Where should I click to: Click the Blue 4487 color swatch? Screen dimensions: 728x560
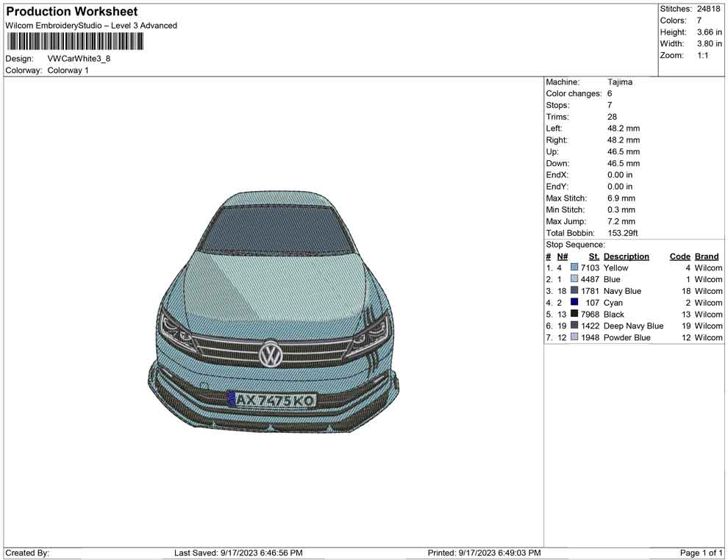(574, 279)
